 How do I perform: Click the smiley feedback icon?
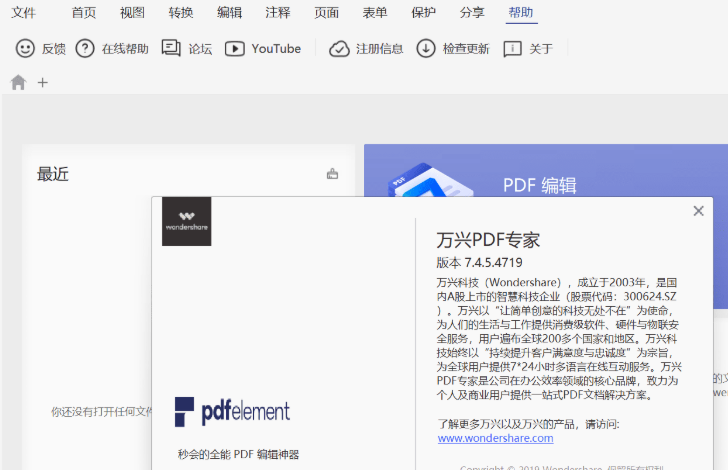(25, 48)
